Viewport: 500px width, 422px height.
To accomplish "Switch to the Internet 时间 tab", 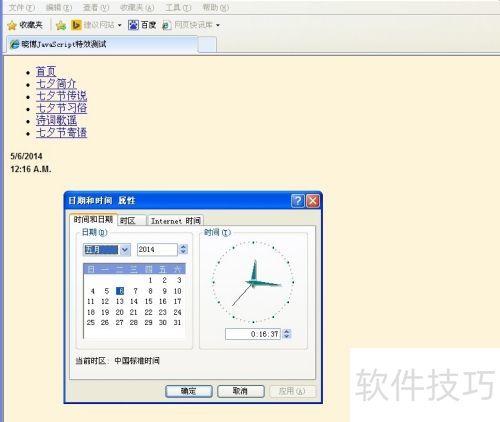I will click(176, 221).
